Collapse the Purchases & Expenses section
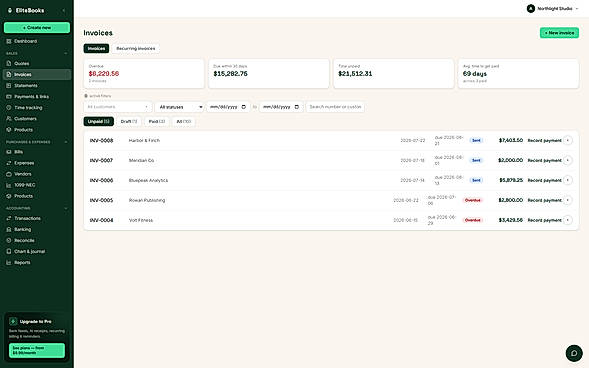The height and width of the screenshot is (368, 589). click(66, 142)
